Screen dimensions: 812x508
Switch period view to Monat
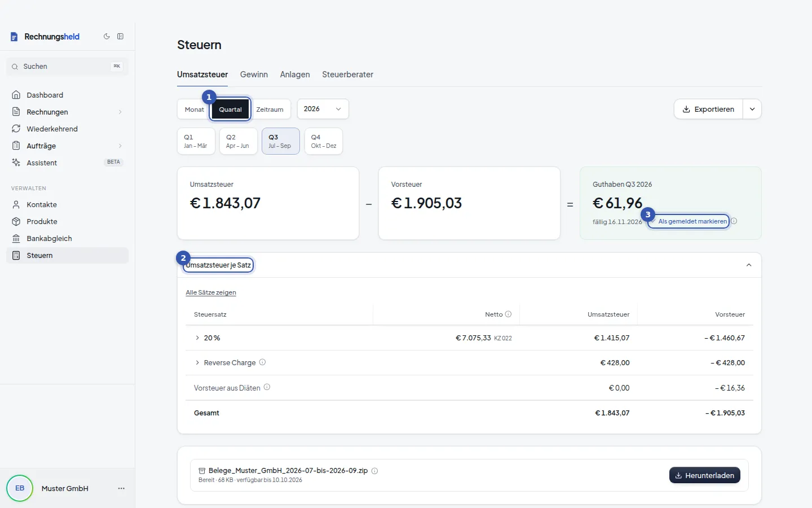(194, 110)
